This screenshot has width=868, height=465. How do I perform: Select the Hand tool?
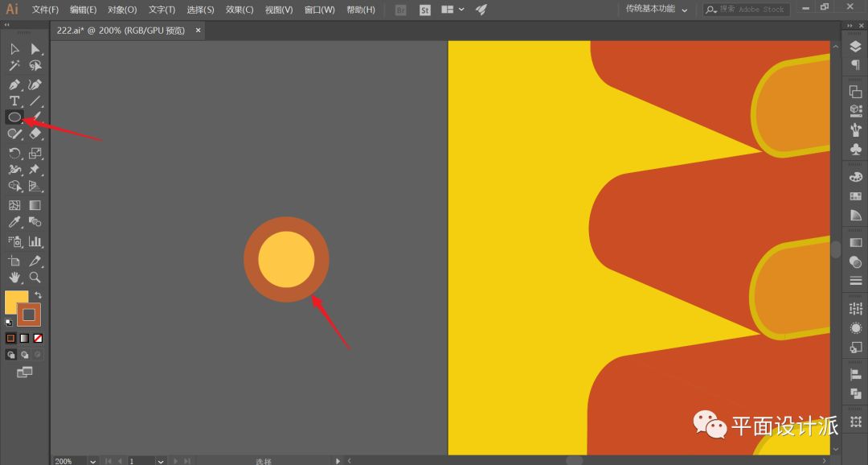(14, 278)
